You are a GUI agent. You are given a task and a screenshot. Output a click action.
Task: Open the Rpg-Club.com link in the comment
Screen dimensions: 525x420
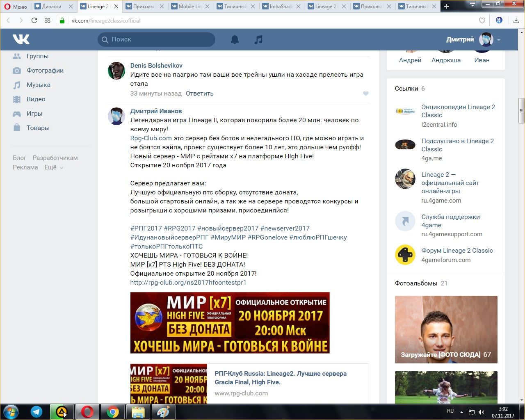(151, 138)
